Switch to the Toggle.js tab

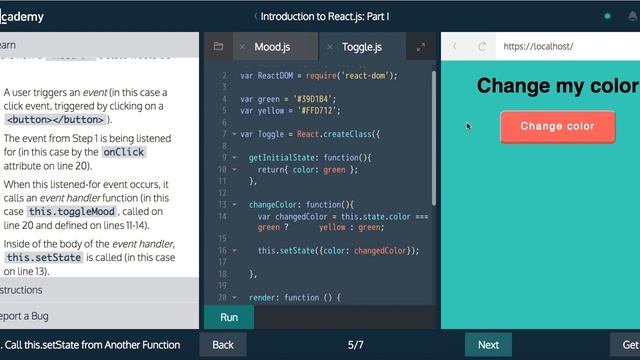(362, 47)
